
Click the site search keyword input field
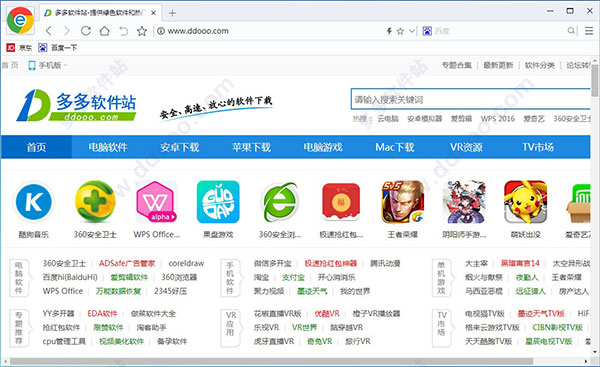tap(471, 99)
